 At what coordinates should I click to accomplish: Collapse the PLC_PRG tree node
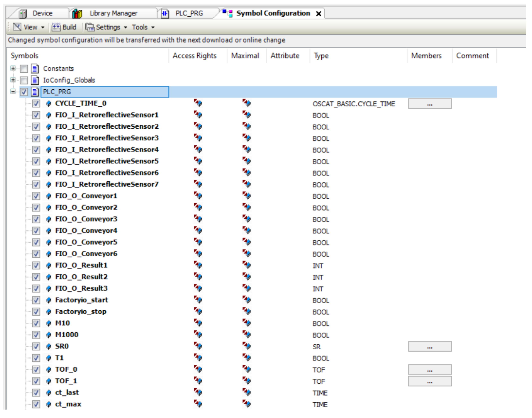pos(13,92)
